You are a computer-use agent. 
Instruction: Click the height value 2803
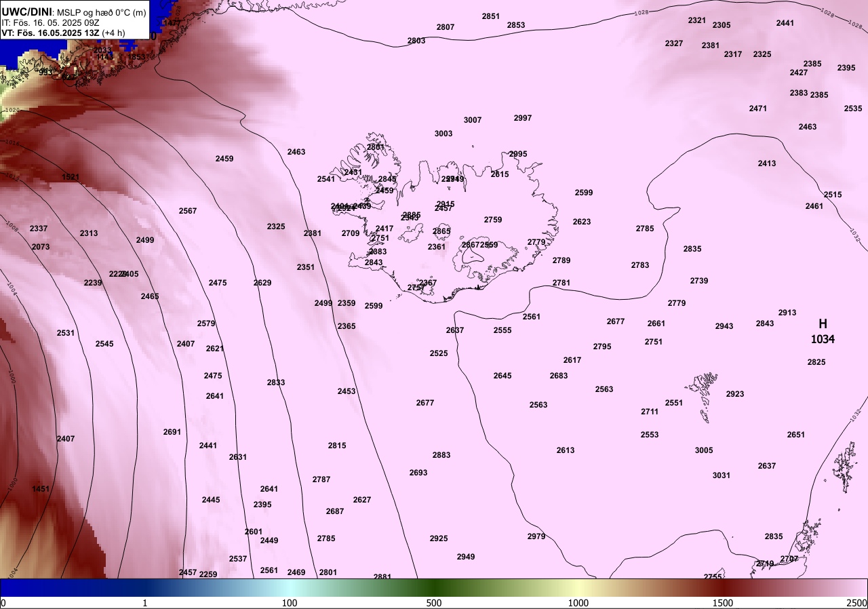(416, 41)
